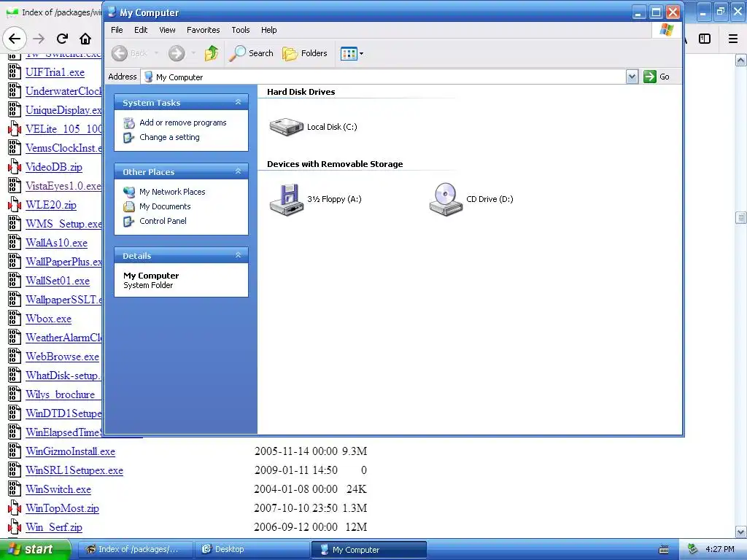The image size is (747, 560).
Task: Open the Forward history dropdown arrow
Action: click(x=193, y=53)
